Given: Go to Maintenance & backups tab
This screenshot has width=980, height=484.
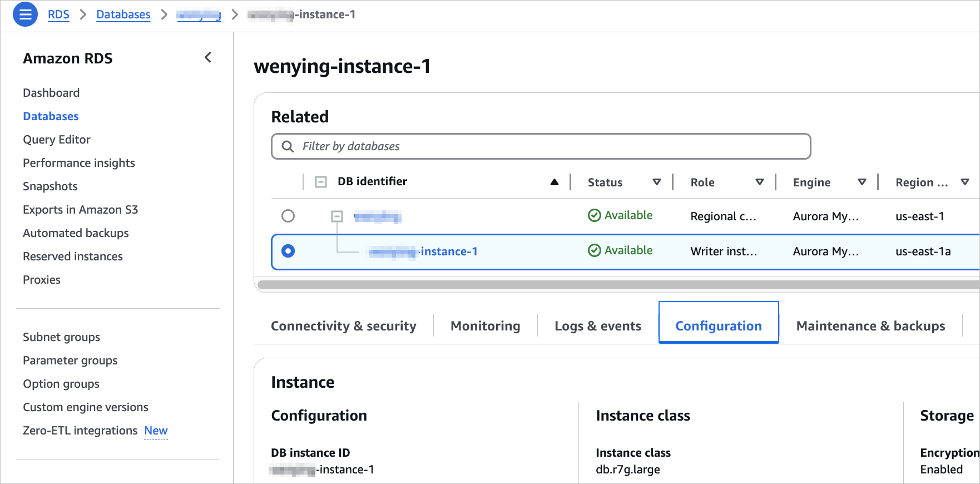Looking at the screenshot, I should [x=870, y=326].
